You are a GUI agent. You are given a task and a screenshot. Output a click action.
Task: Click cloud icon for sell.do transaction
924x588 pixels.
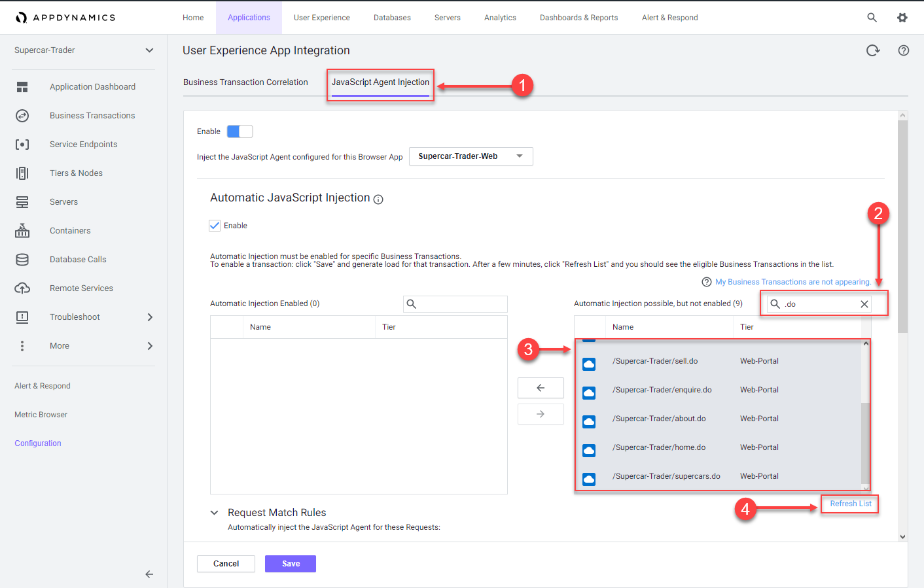(x=589, y=364)
